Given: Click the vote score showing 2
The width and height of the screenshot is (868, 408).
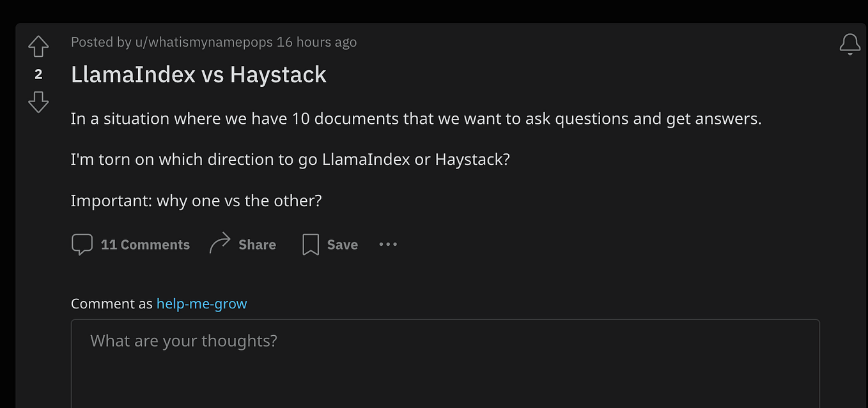Looking at the screenshot, I should 38,74.
